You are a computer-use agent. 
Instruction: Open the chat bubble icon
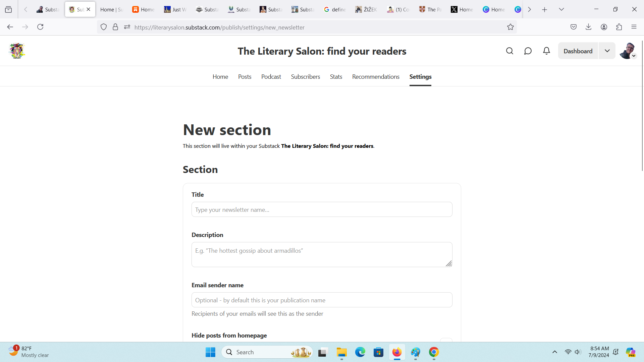point(528,51)
